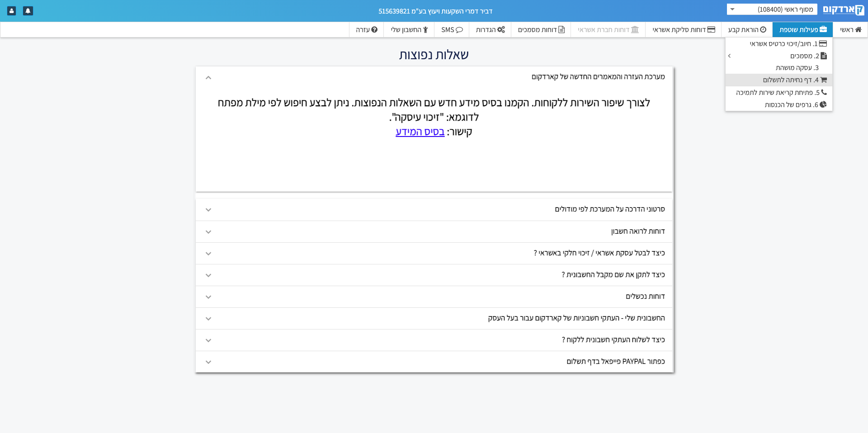Expand כיצד לשלוח העתקי חשבונית ללקוח
The height and width of the screenshot is (433, 868).
point(434,340)
